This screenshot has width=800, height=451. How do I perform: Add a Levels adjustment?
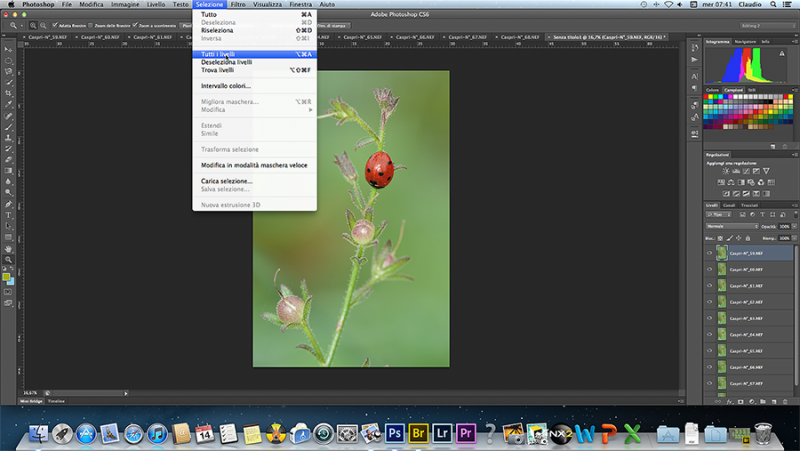(x=736, y=171)
